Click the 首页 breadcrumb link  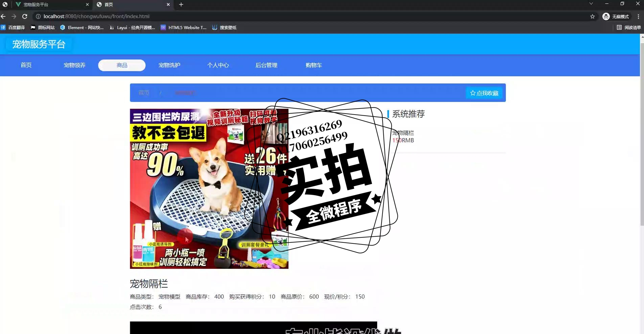(144, 93)
